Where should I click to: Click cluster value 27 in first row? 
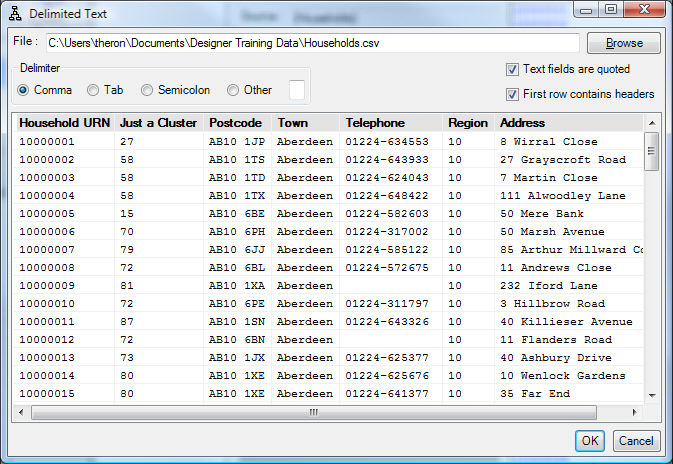tap(127, 142)
